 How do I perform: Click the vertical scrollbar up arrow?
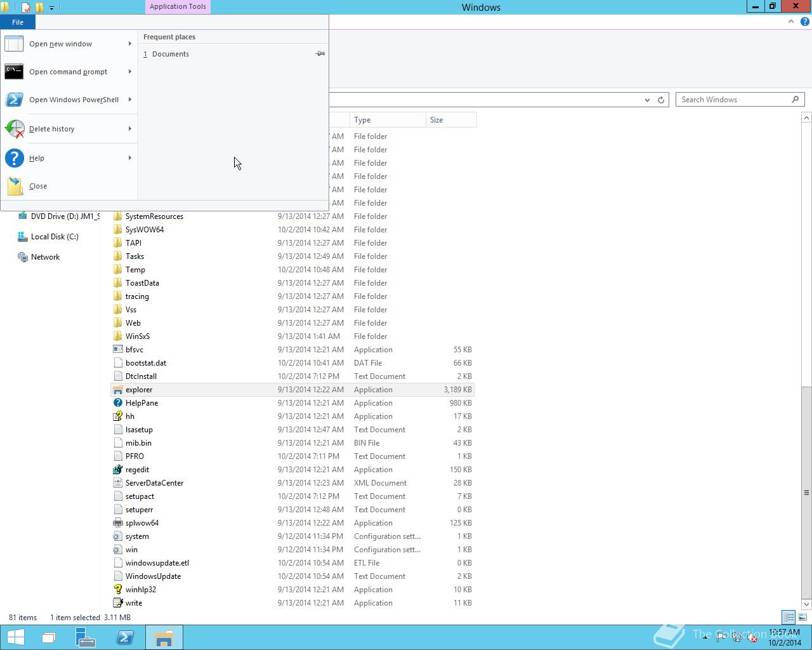(806, 117)
